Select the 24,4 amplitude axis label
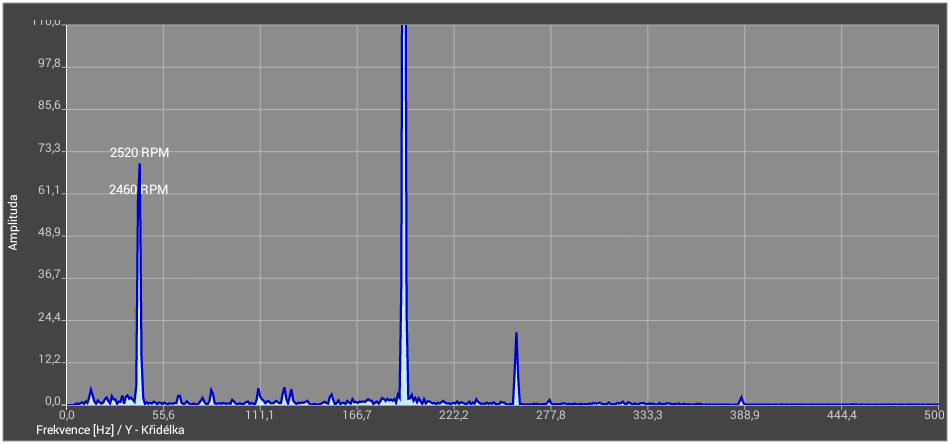 [x=48, y=318]
